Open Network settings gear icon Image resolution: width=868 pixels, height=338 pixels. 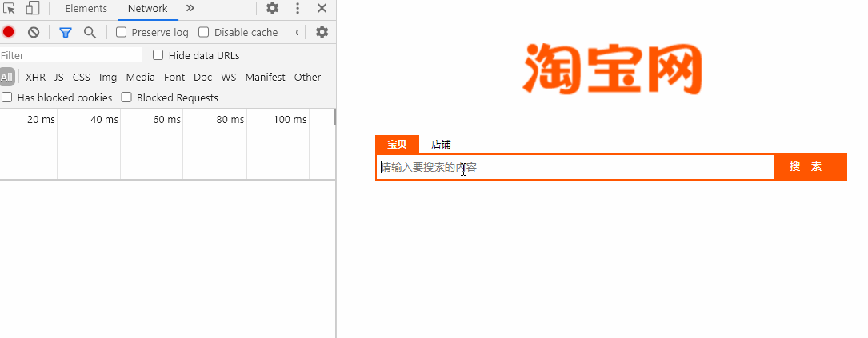(x=322, y=32)
